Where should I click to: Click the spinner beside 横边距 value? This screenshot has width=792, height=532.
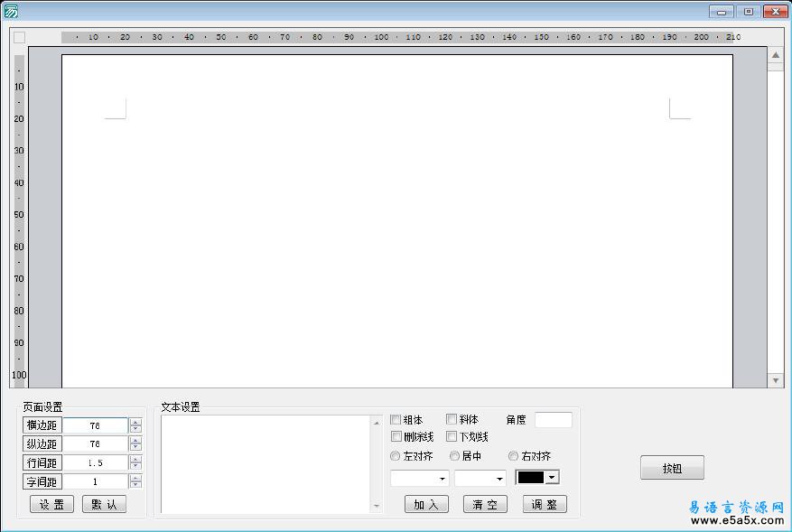pyautogui.click(x=135, y=425)
